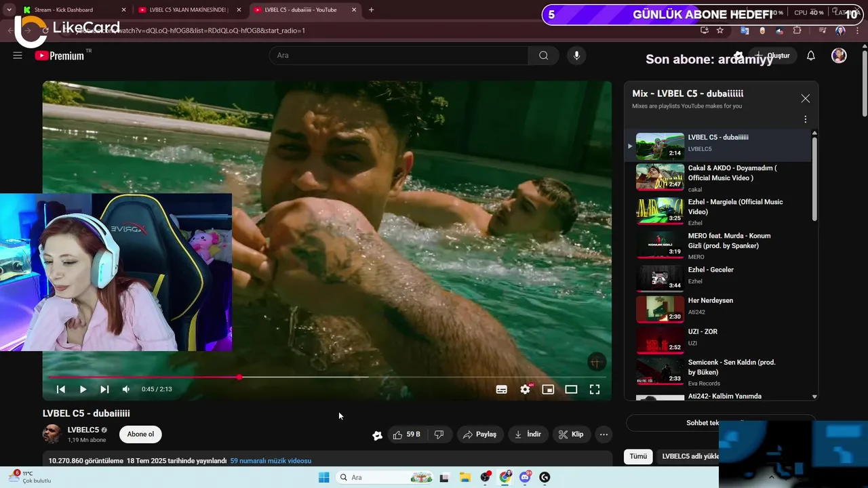
Task: Open Sohbet chat replay button
Action: coord(720,423)
